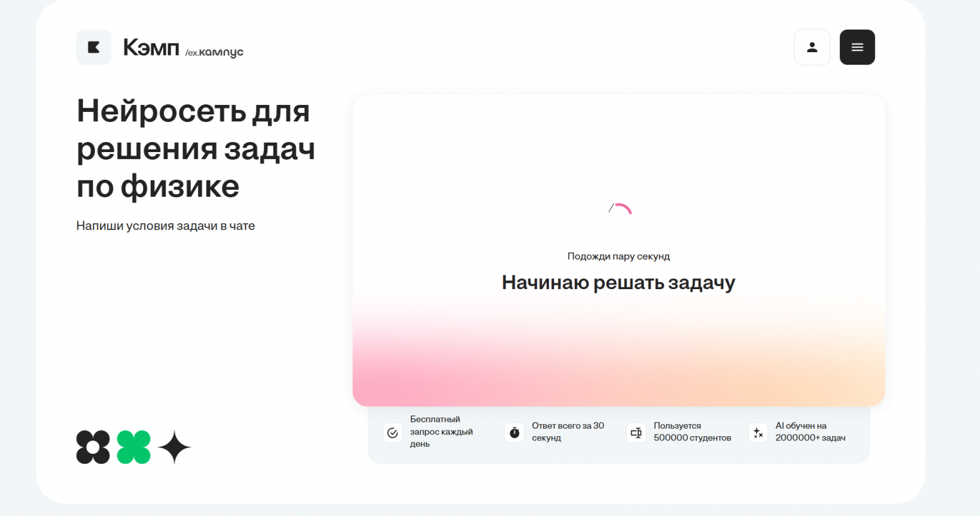Click the pink loading spinner
Viewport: 980px width, 516px height.
[622, 209]
